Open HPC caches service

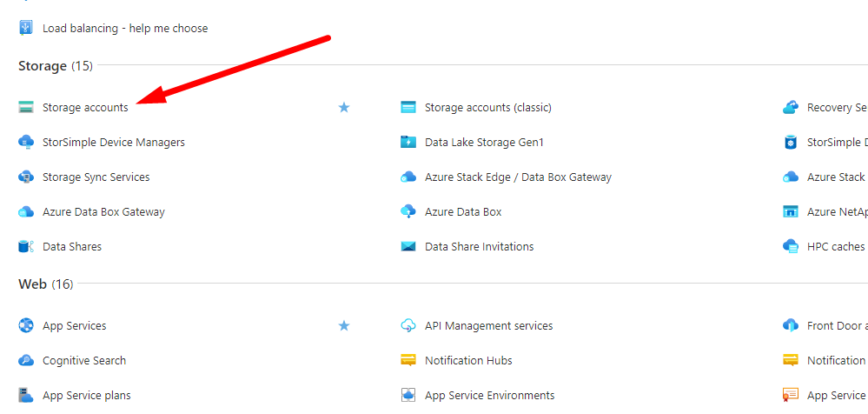click(835, 247)
